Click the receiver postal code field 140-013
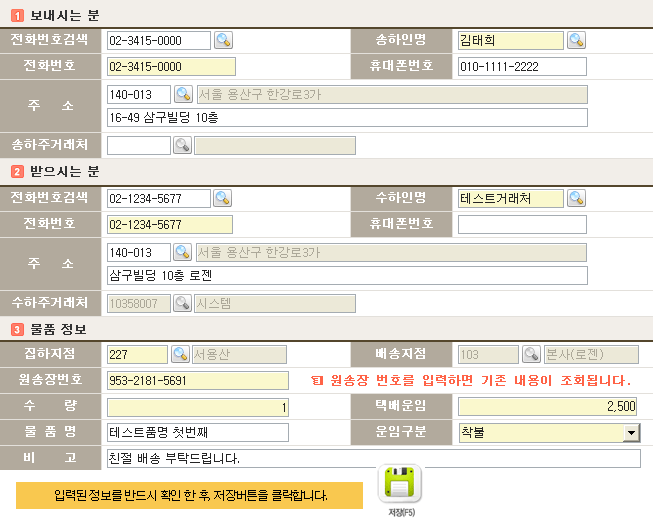653x520 pixels. [x=139, y=252]
